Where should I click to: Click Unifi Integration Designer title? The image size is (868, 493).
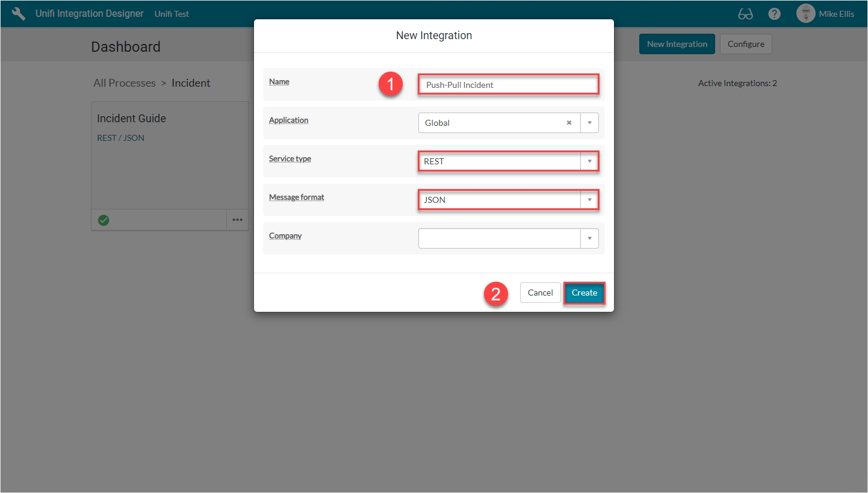(x=90, y=14)
